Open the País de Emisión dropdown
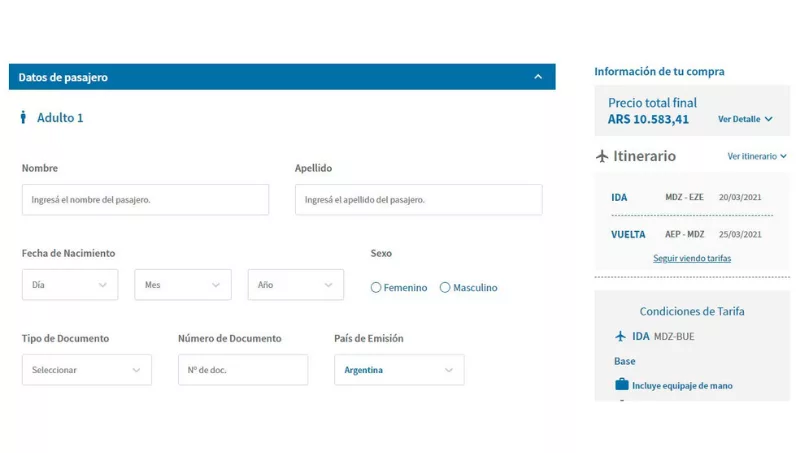 click(x=399, y=370)
